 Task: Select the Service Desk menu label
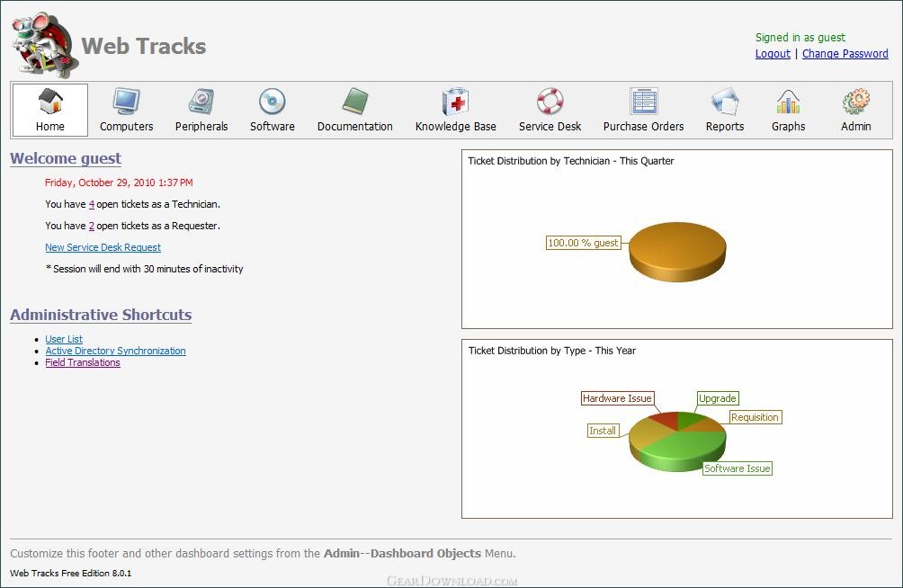pos(550,126)
